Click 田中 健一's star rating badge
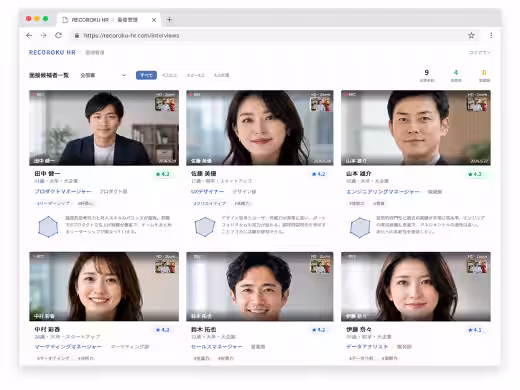The height and width of the screenshot is (390, 520). [163, 174]
